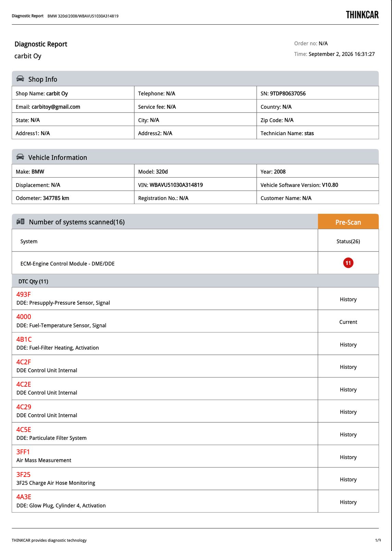Click the BMW 320d/2008 header breadcrumb text
392x551 pixels.
[83, 16]
